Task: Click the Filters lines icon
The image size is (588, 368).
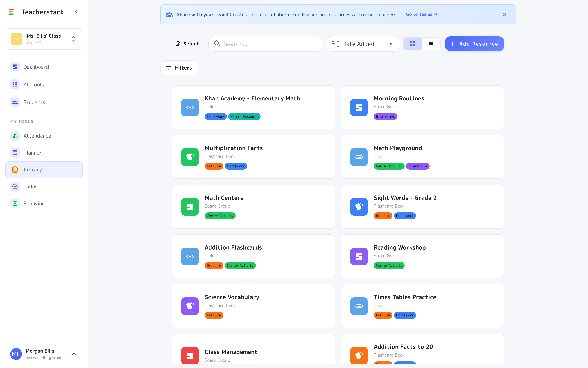Action: 168,68
